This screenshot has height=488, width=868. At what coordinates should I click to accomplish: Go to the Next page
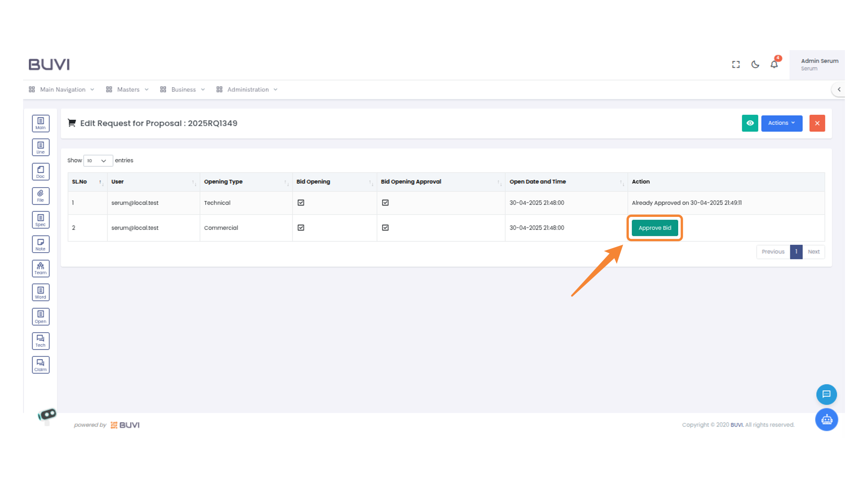point(813,252)
